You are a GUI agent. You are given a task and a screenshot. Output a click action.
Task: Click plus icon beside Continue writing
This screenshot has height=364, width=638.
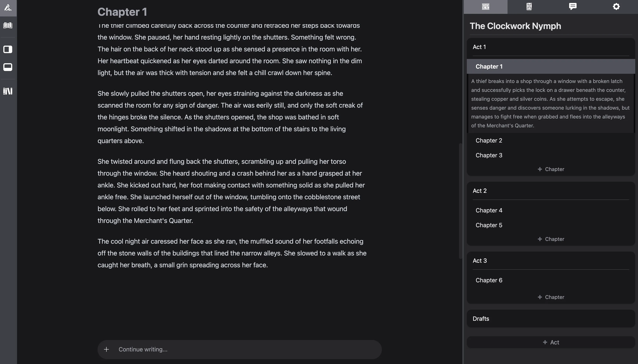(x=106, y=349)
